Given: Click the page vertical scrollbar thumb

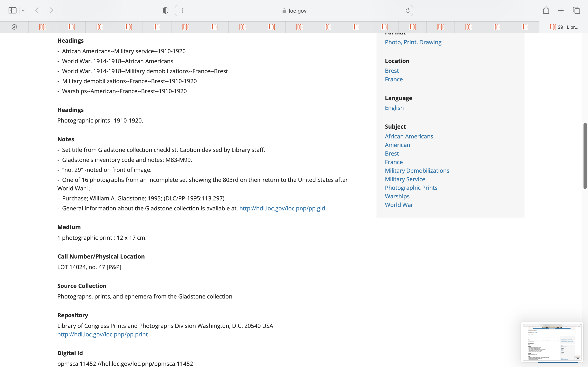Looking at the screenshot, I should pyautogui.click(x=585, y=155).
